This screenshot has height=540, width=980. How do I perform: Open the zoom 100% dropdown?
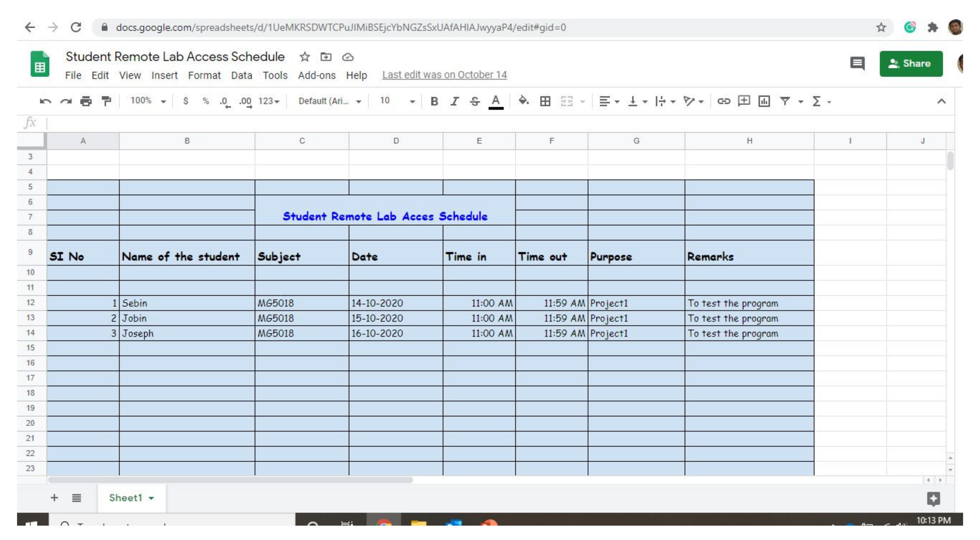(x=148, y=101)
